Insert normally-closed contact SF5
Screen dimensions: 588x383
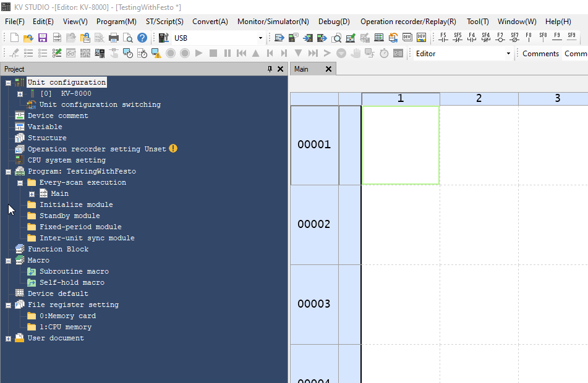458,37
